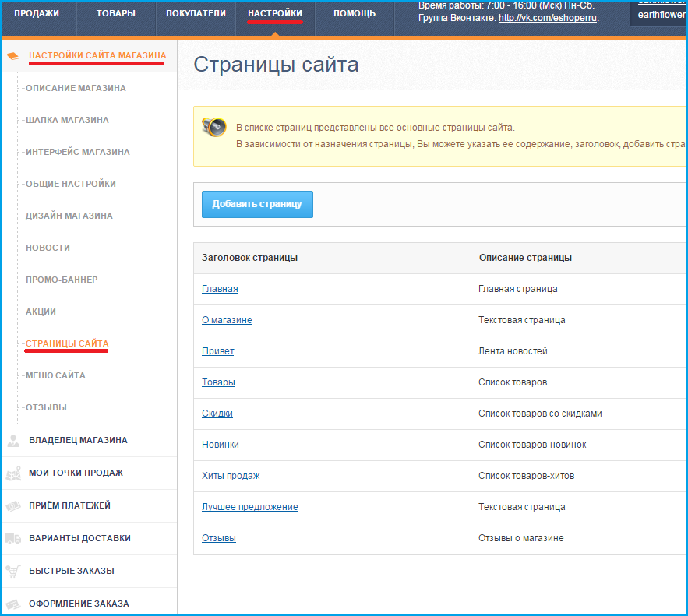Click the Список товаров со скидками cell
Screen dimensions: 688x616
(x=540, y=414)
